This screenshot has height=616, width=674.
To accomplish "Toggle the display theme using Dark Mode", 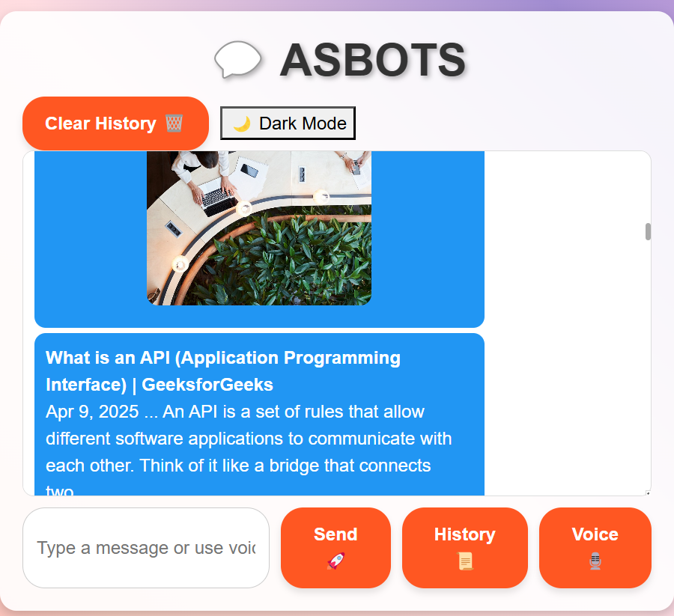I will [288, 122].
